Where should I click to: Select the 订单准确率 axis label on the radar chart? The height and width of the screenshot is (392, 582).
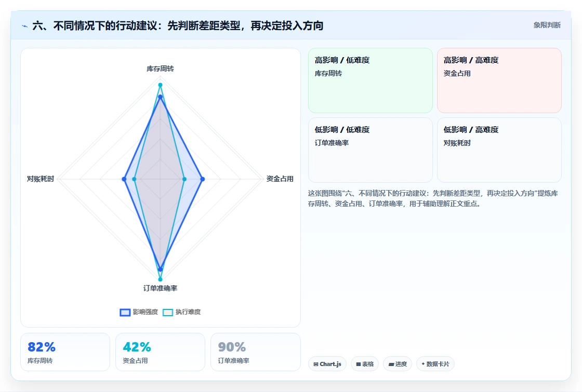161,288
